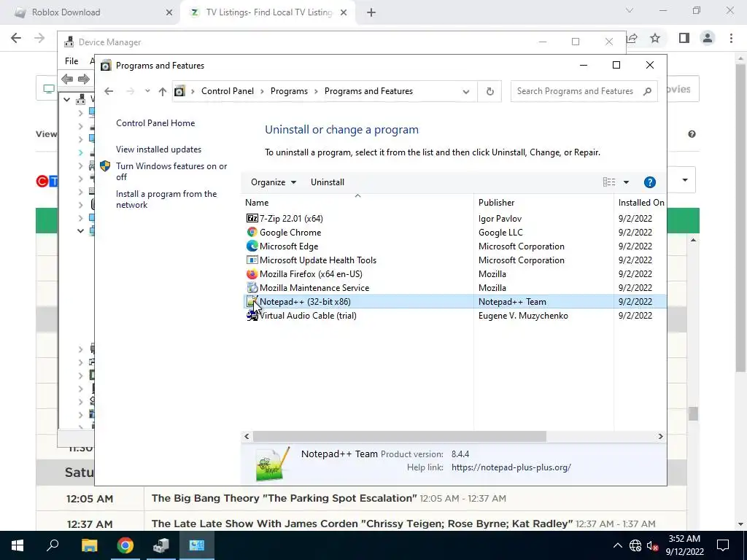Open recent locations dropdown arrow

(x=147, y=91)
